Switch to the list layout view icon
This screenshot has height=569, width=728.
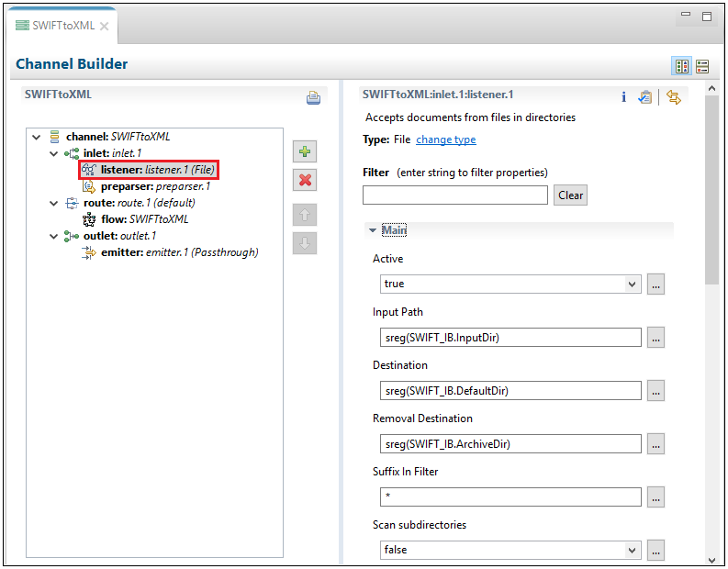702,66
